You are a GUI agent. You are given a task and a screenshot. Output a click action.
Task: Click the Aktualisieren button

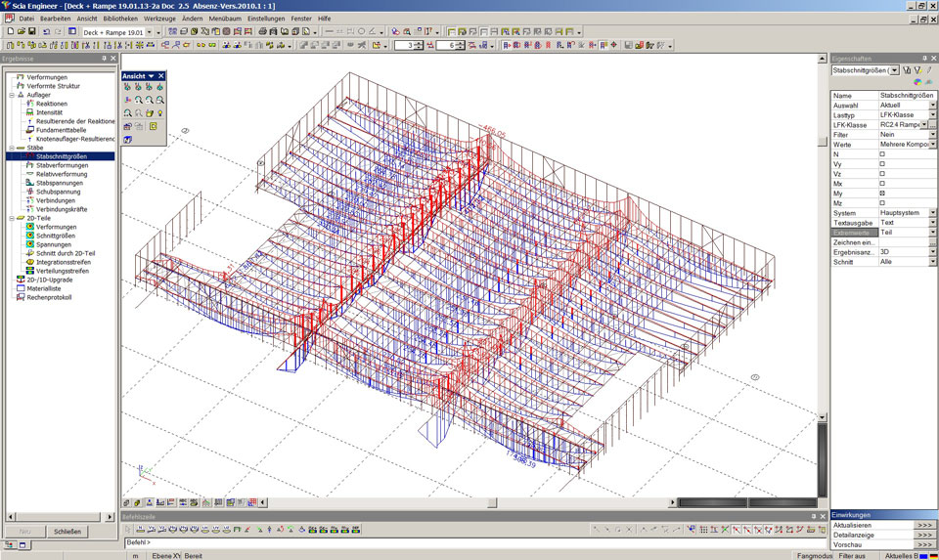point(924,525)
